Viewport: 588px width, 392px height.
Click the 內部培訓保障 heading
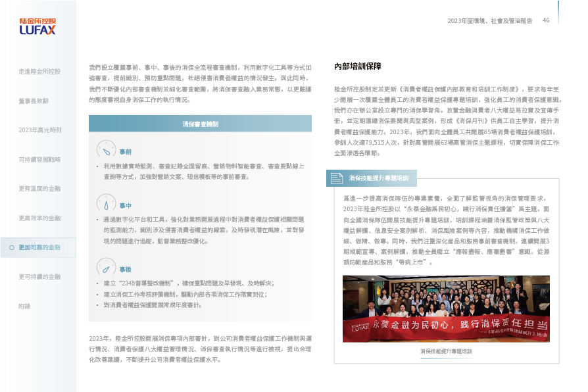click(x=357, y=66)
